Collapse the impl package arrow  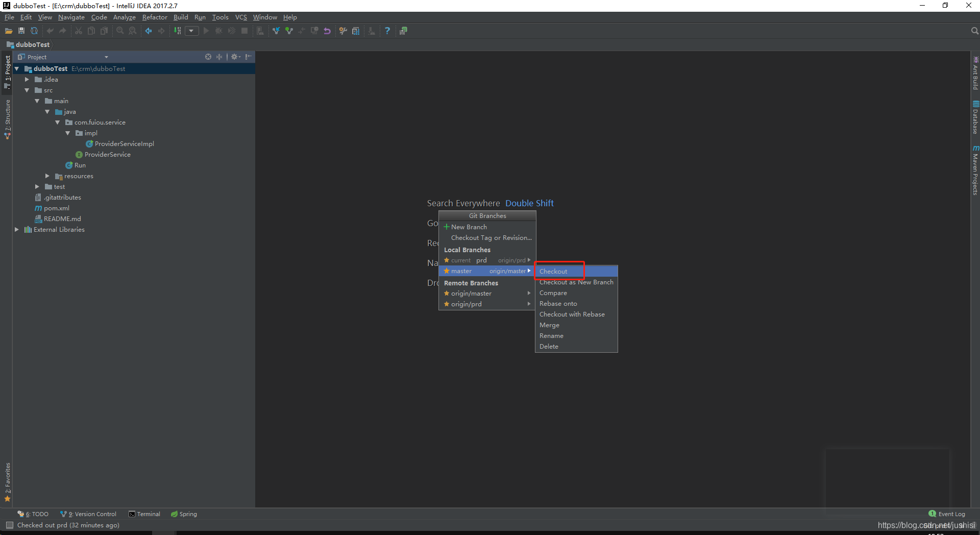tap(68, 133)
